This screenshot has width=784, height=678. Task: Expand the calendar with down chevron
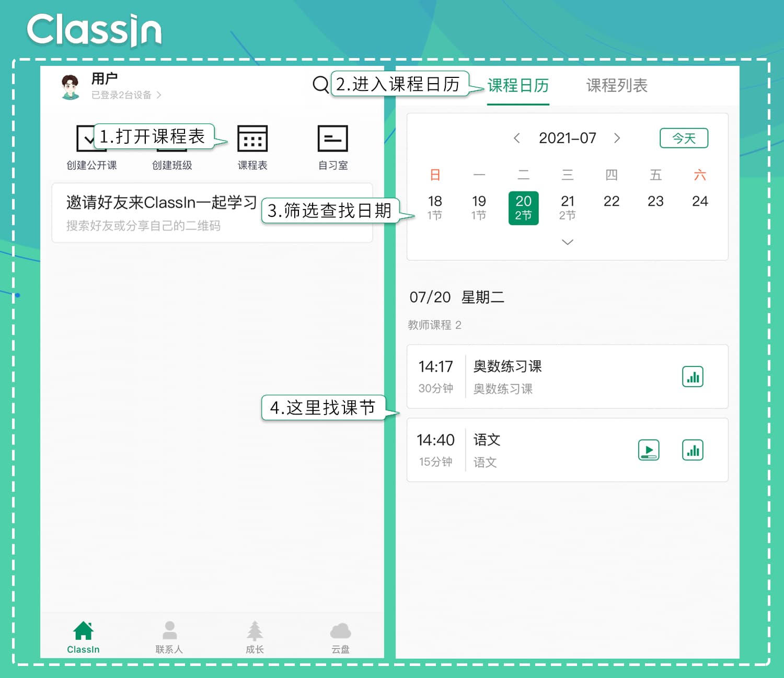tap(567, 242)
